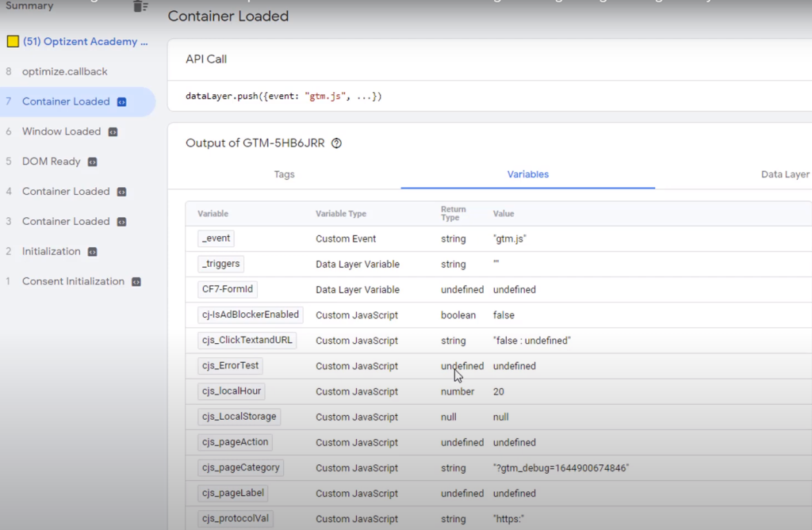Select the Variables tab

(527, 174)
